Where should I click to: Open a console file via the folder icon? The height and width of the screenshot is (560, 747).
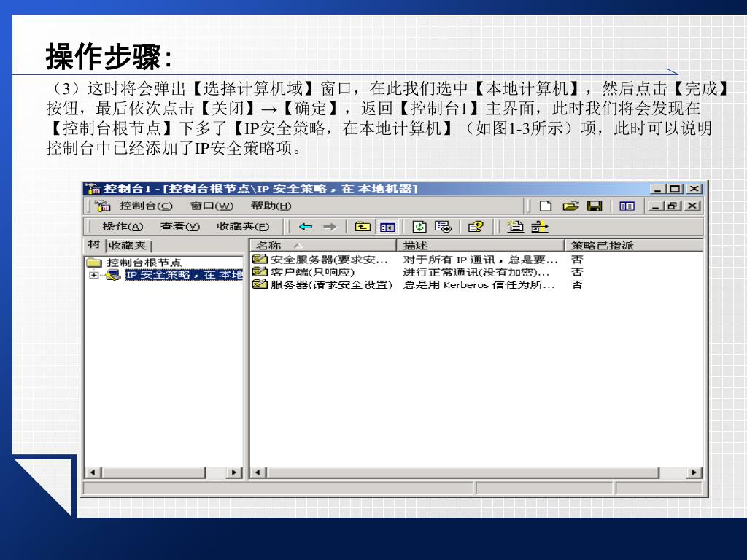pos(570,206)
